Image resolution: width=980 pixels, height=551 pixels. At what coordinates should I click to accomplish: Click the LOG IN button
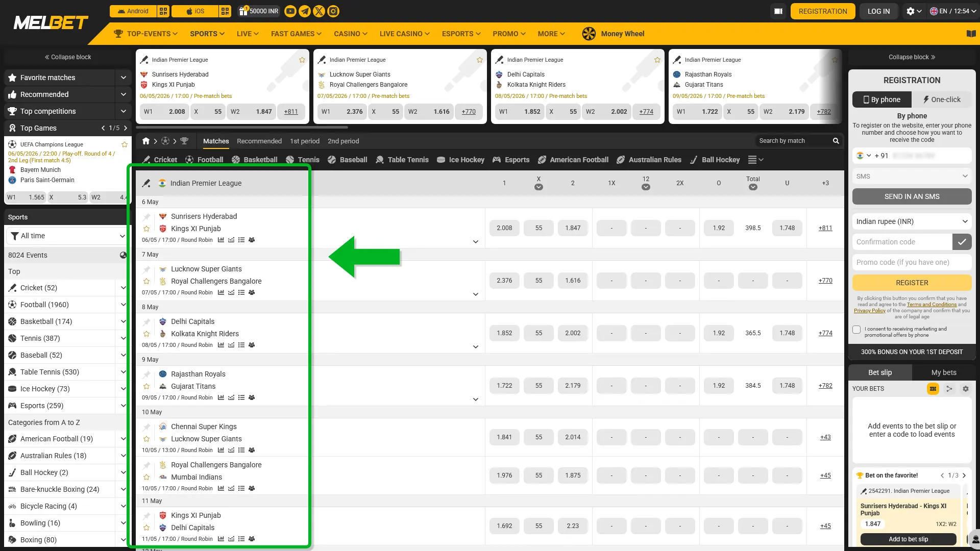point(878,11)
